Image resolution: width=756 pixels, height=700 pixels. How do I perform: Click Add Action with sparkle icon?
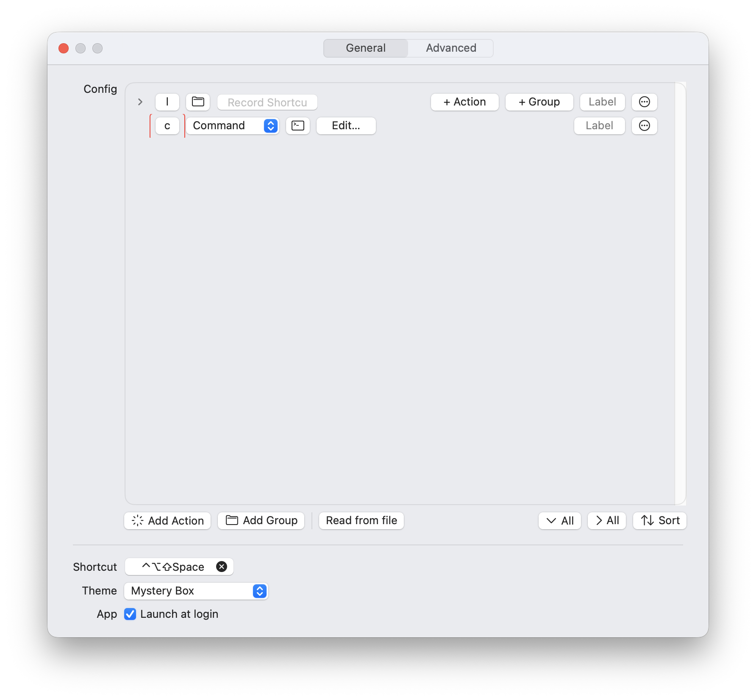point(167,521)
